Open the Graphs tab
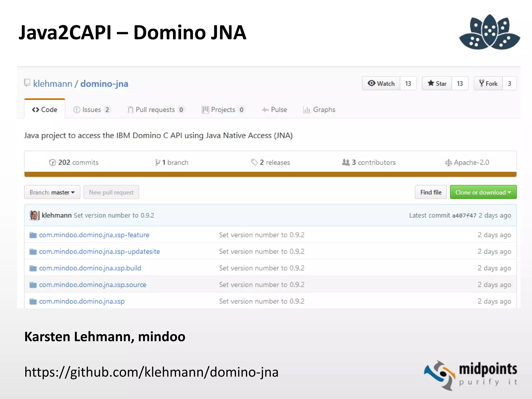This screenshot has width=532, height=399. click(319, 110)
